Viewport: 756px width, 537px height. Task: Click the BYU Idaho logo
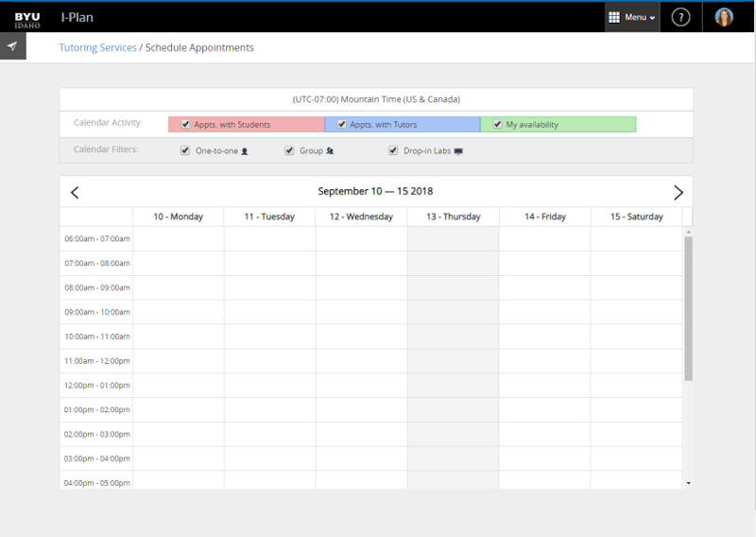27,19
